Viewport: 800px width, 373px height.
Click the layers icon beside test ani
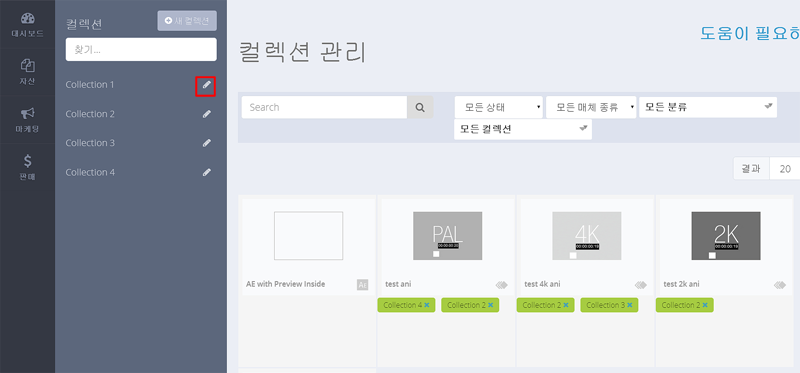[x=501, y=285]
